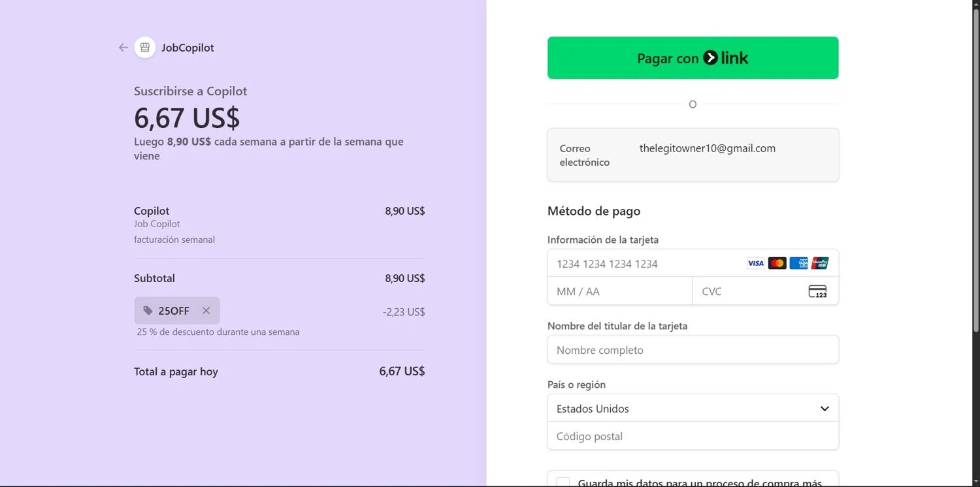This screenshot has height=487, width=980.
Task: Click the JobCopilot merchant name
Action: point(188,48)
